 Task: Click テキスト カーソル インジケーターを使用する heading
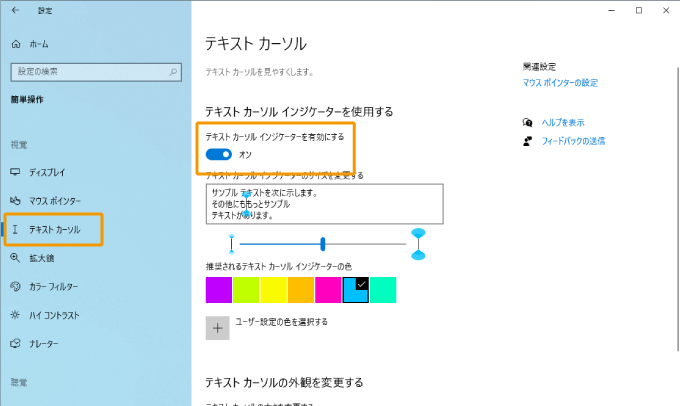point(299,112)
